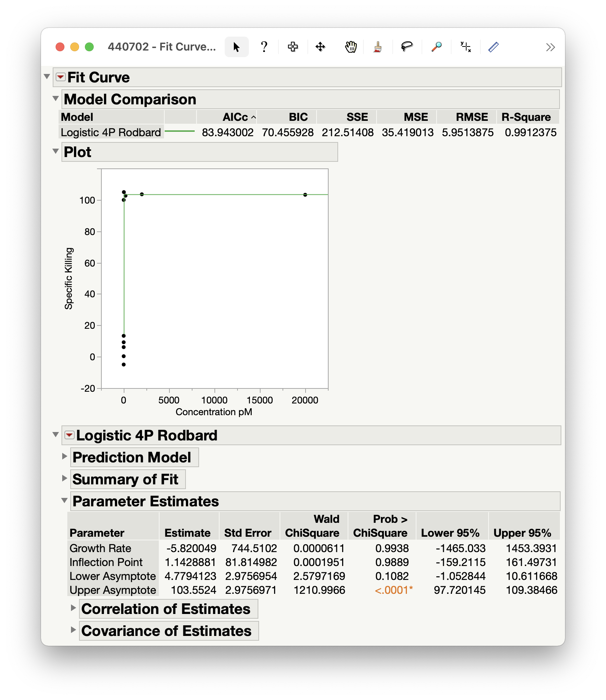Select the Grabber hand tool
The width and height of the screenshot is (606, 700).
tap(350, 47)
